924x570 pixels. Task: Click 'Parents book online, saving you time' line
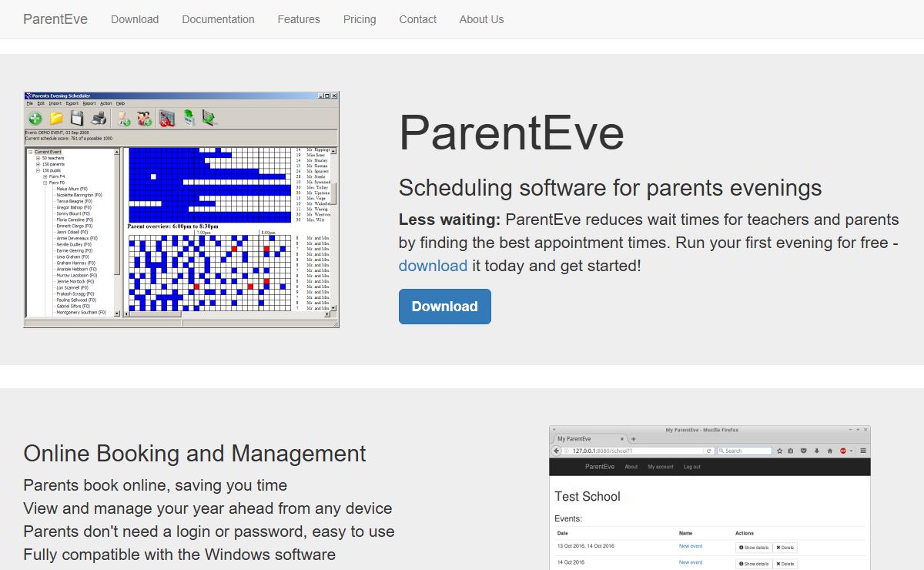(x=156, y=485)
